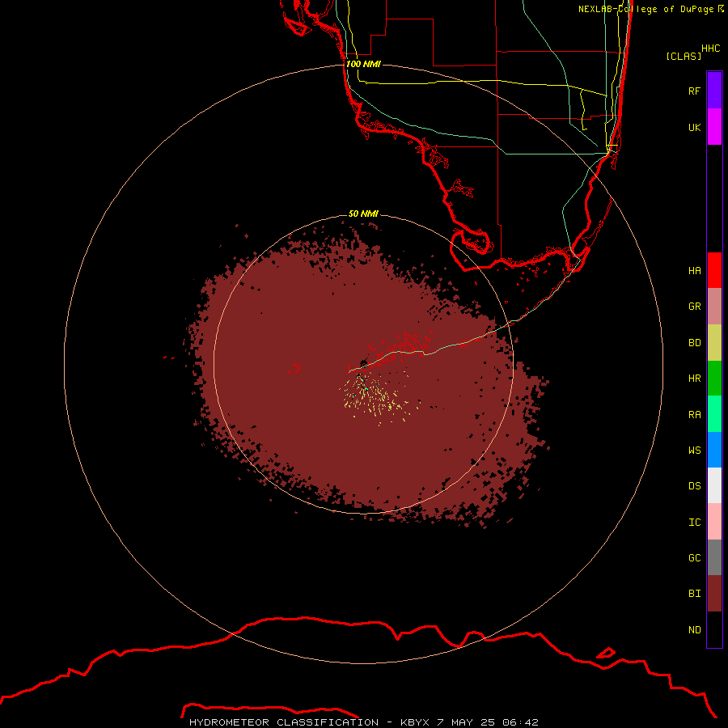Image resolution: width=728 pixels, height=728 pixels.
Task: Select the IC light pink swatch
Action: coord(714,522)
